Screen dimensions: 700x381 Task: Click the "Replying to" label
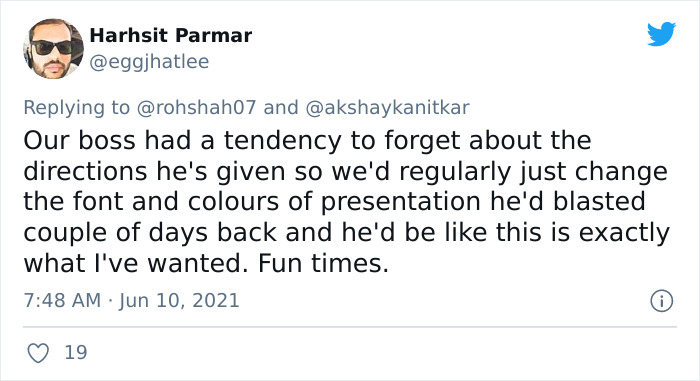click(x=76, y=108)
